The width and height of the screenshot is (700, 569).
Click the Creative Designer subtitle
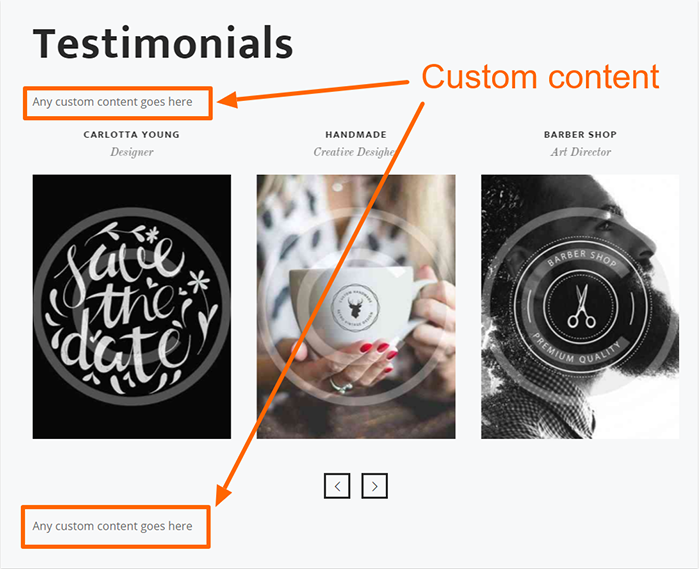coord(355,152)
